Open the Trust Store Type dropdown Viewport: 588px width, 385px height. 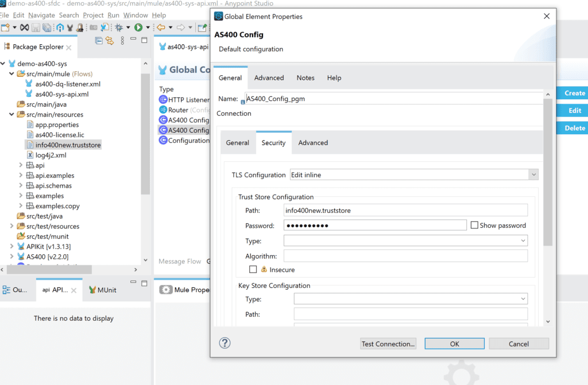[x=523, y=240]
